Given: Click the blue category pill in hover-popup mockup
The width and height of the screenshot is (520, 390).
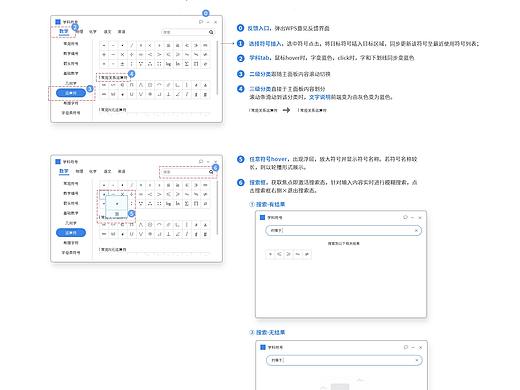Looking at the screenshot, I should (x=71, y=232).
